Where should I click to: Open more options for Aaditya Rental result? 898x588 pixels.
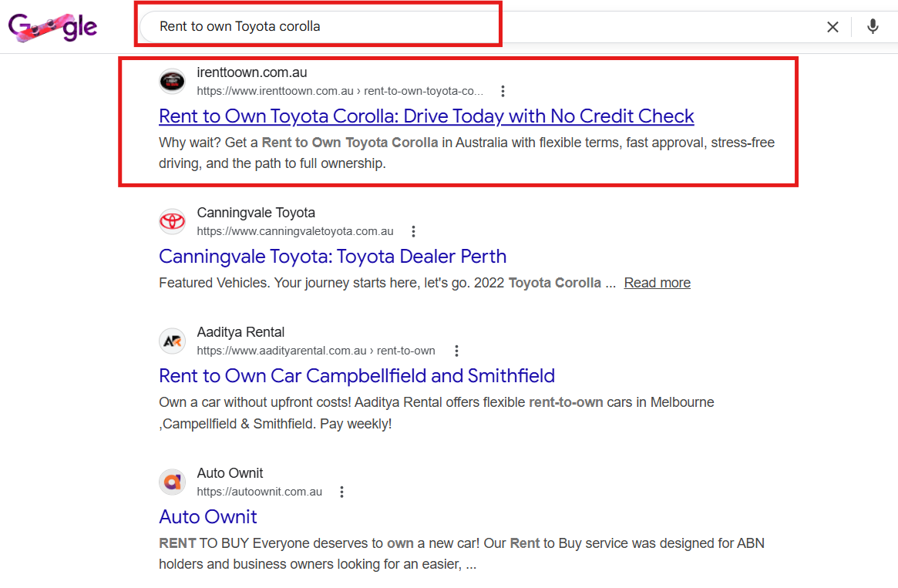pyautogui.click(x=456, y=351)
